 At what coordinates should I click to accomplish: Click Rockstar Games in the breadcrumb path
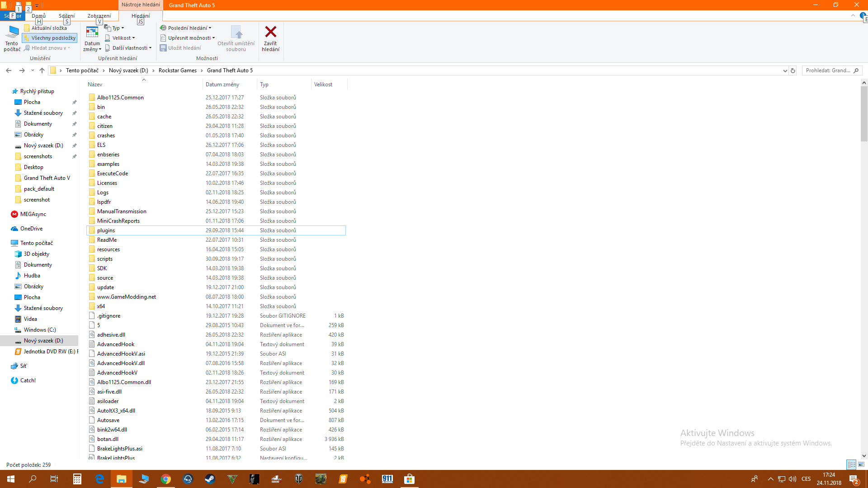coord(177,70)
